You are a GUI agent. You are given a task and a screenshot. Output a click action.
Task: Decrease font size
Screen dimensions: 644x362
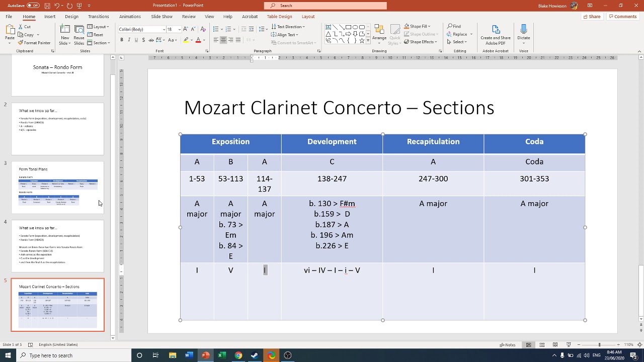tap(194, 29)
